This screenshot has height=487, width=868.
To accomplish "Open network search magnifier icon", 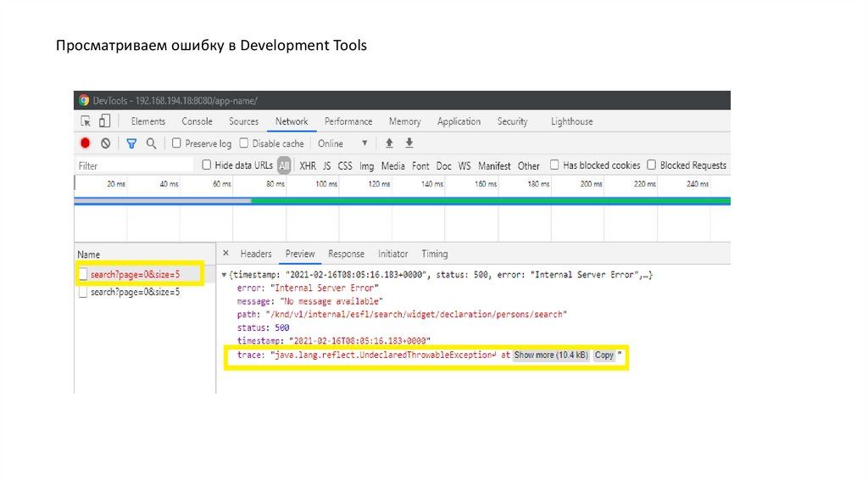I will point(151,143).
